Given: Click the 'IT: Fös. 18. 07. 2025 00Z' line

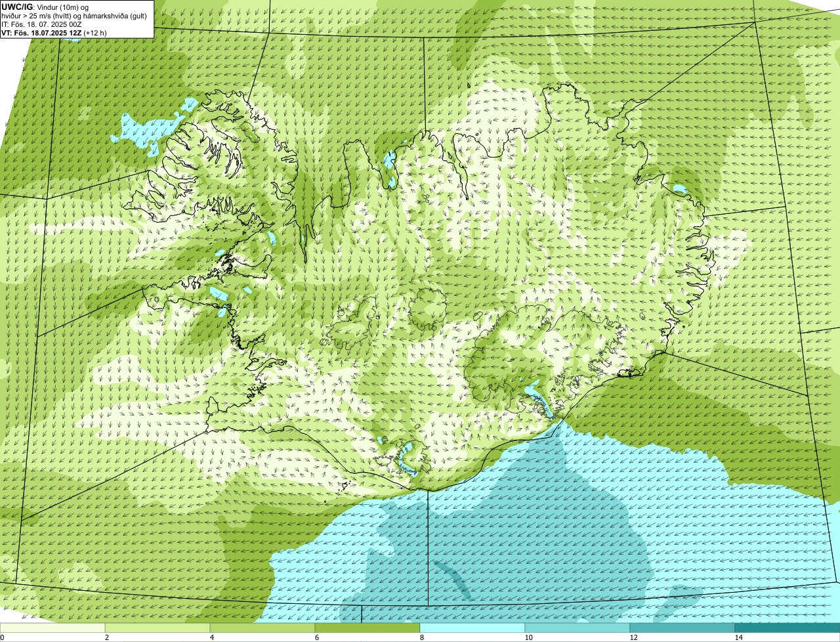Looking at the screenshot, I should 41,24.
